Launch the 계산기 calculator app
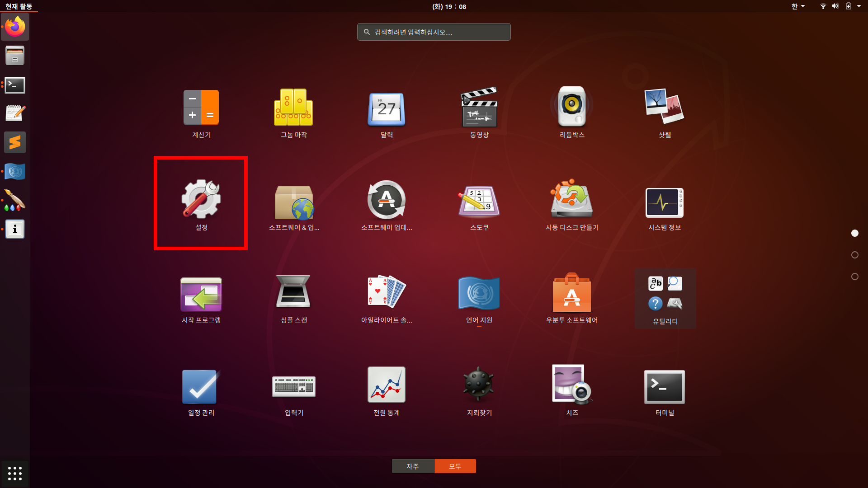The width and height of the screenshot is (868, 488). click(201, 108)
